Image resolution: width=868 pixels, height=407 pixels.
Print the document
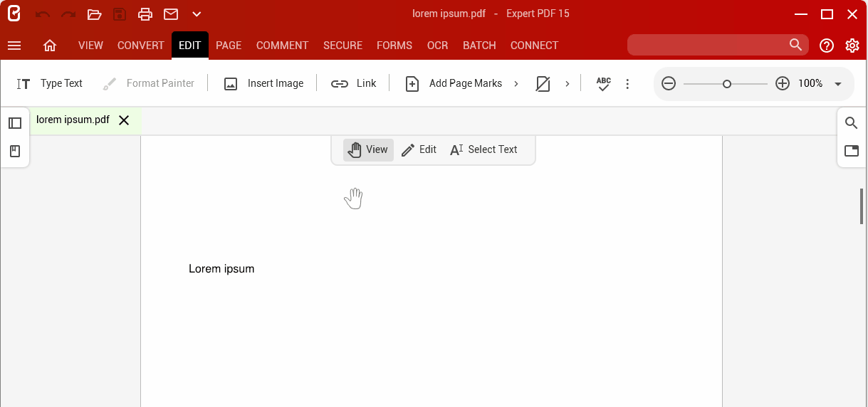[x=145, y=14]
